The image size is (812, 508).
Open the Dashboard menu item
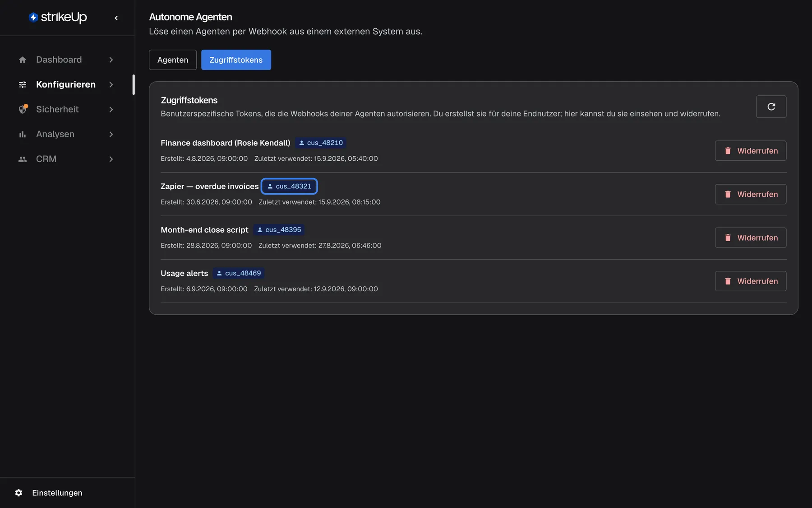pos(67,60)
